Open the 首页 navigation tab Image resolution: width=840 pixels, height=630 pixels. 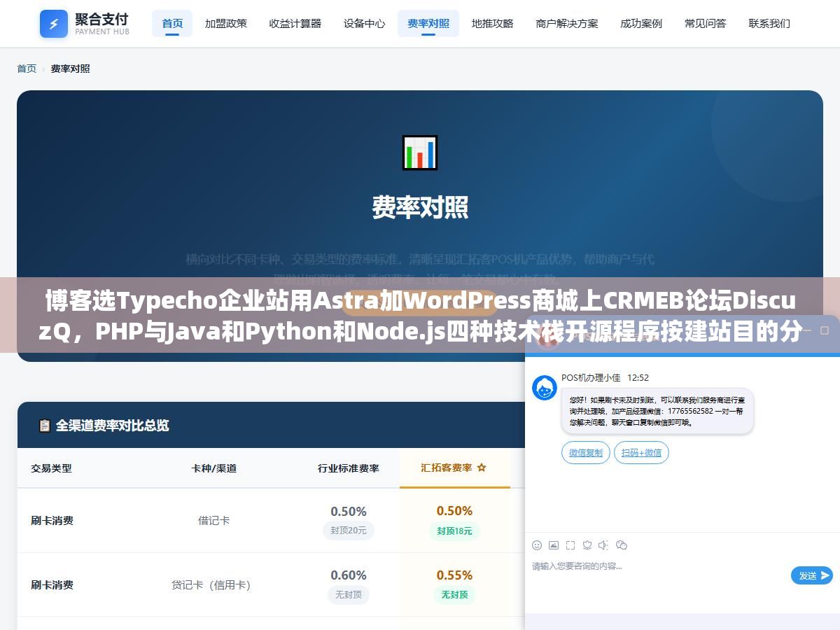tap(172, 23)
